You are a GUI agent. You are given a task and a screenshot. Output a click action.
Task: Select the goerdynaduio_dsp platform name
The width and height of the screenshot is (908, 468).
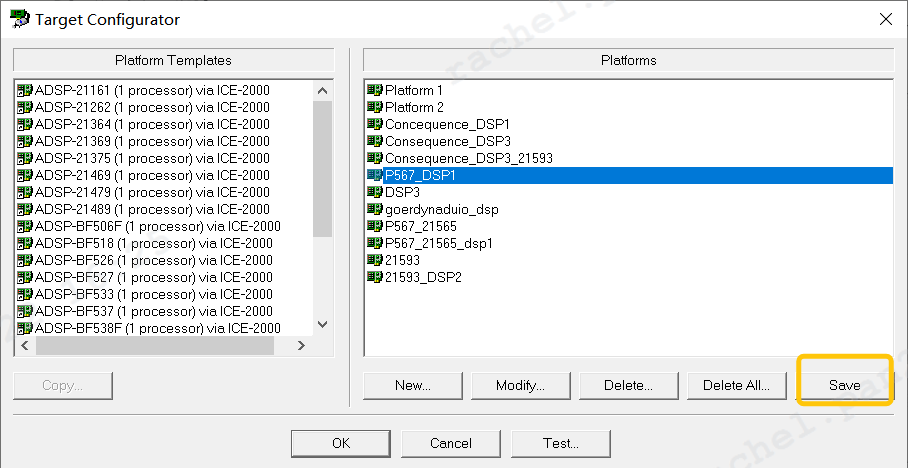441,209
